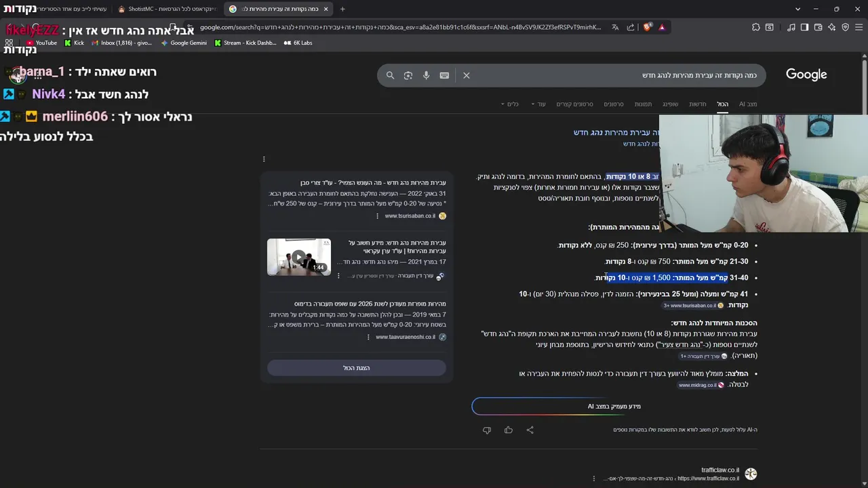Open the www.tsurisaban.co.il +3 source chip

click(x=693, y=306)
